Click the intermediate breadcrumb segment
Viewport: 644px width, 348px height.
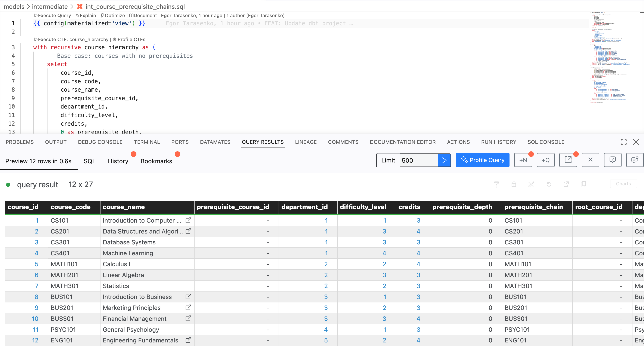50,6
